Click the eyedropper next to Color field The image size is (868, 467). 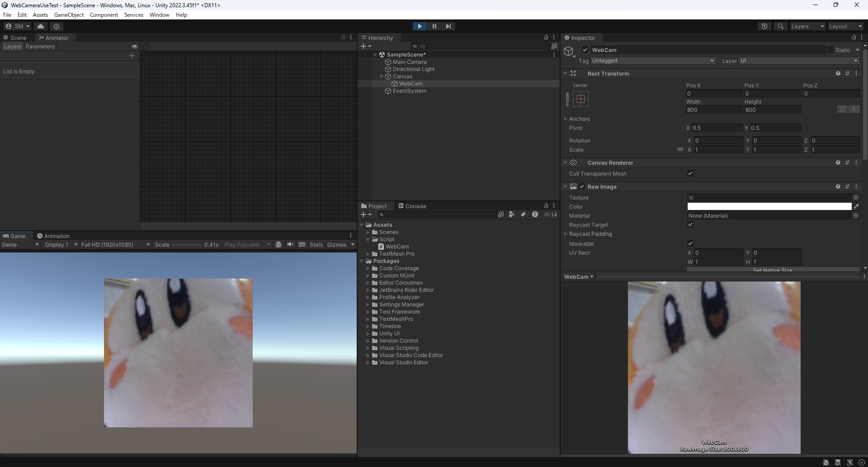[x=856, y=206]
